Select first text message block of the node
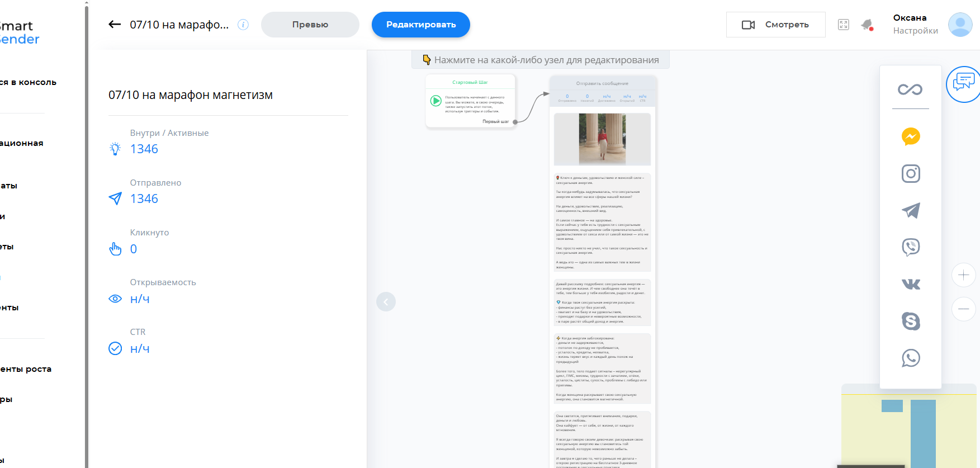Viewport: 980px width, 468px height. [602, 222]
